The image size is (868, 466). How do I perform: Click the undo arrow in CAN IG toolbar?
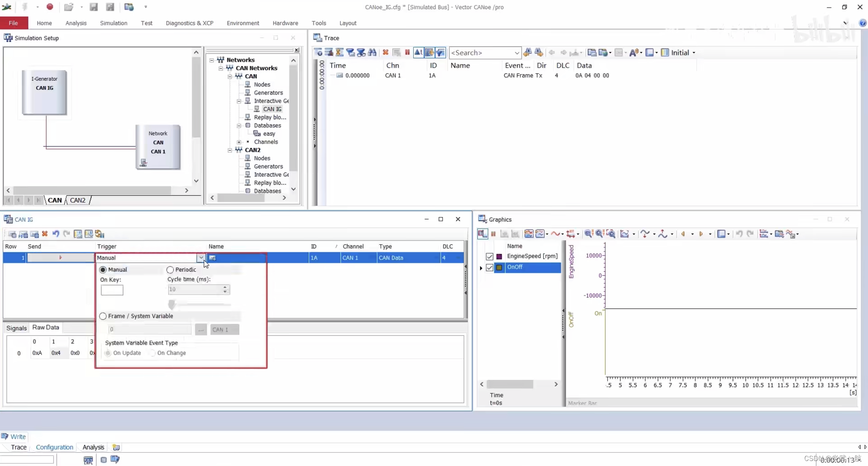coord(55,234)
